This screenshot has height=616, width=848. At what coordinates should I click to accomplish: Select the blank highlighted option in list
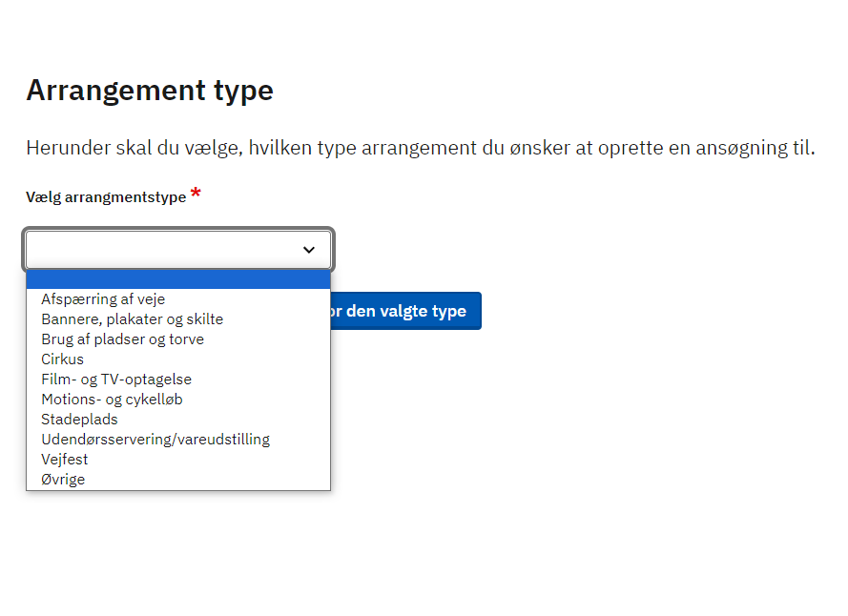178,279
